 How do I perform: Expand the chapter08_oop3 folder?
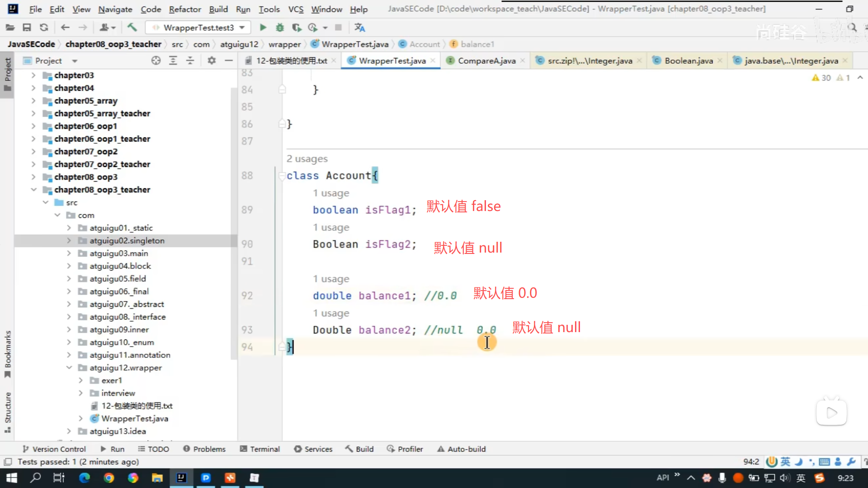(x=33, y=177)
